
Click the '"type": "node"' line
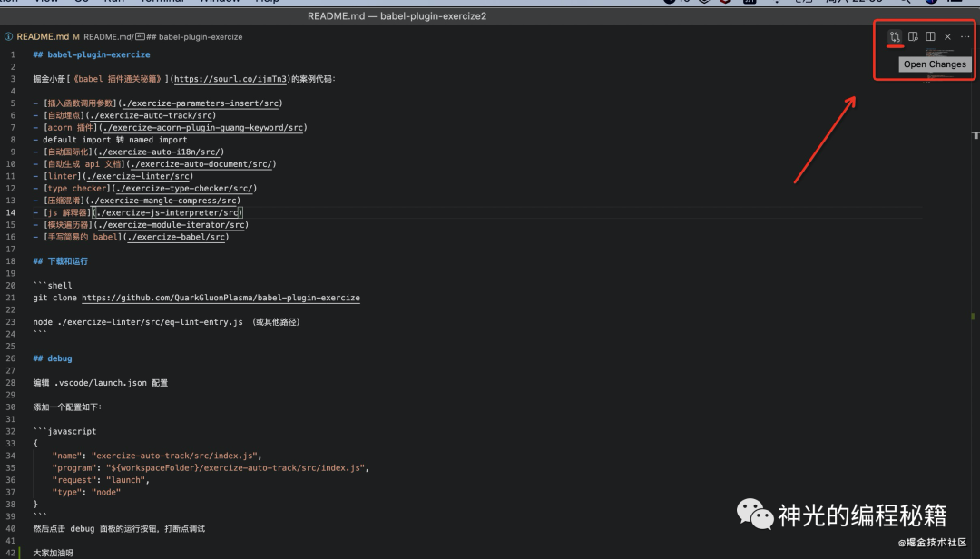pos(87,493)
